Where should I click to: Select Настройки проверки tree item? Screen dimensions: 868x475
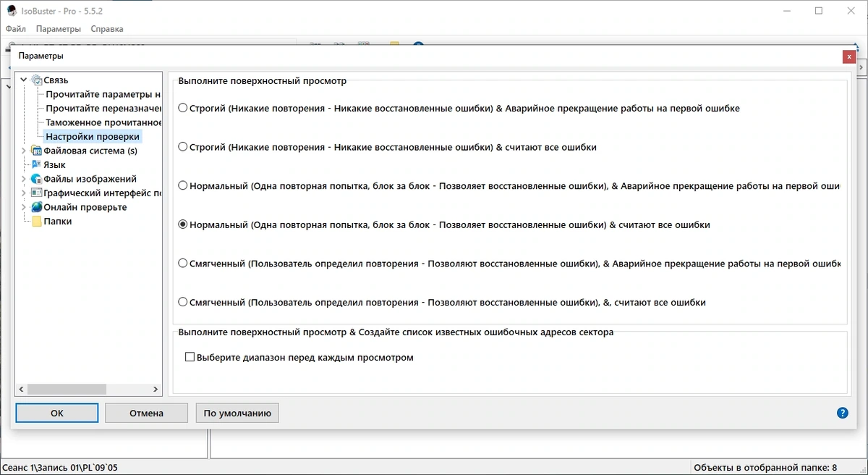pos(93,136)
